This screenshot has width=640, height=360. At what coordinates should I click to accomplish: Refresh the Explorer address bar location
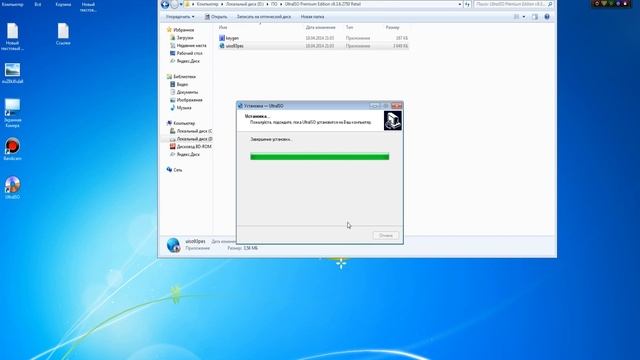click(x=467, y=4)
